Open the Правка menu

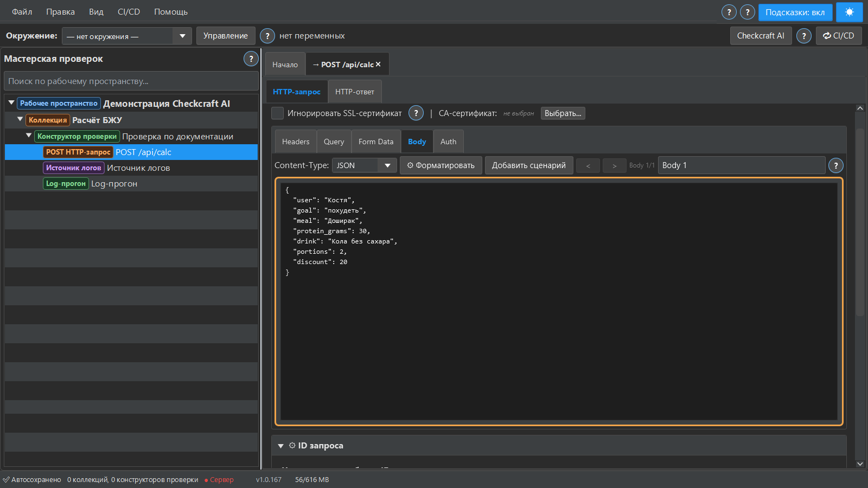click(61, 11)
